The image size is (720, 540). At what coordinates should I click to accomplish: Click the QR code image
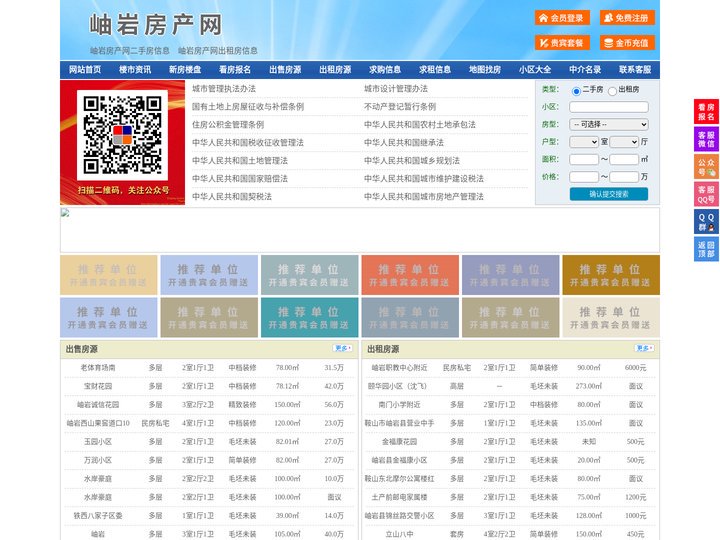click(x=122, y=135)
